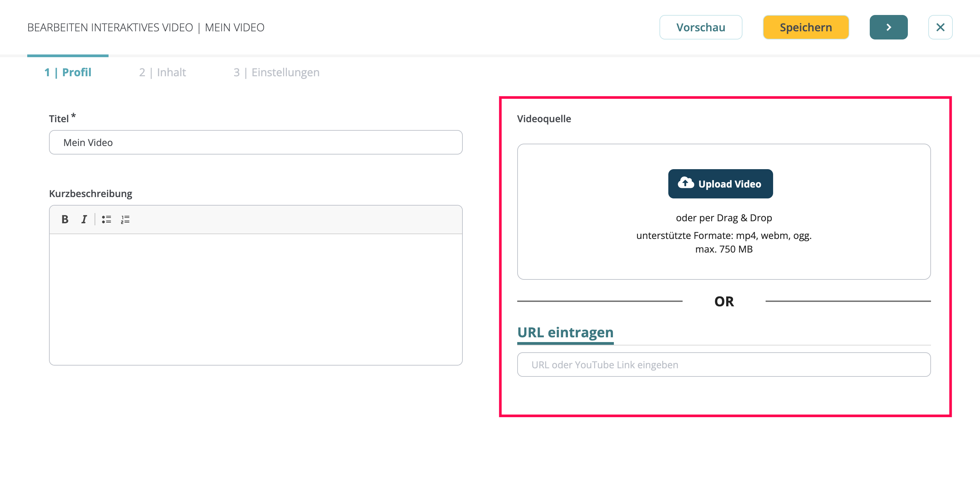
Task: Click the 'oder per Drag & Drop' text
Action: click(x=723, y=217)
